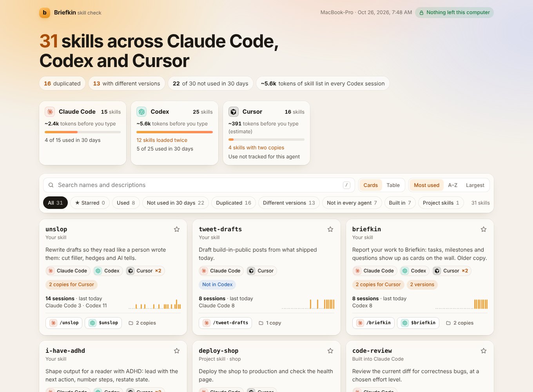The height and width of the screenshot is (392, 533).
Task: Star the briefkin skill card
Action: coord(484,229)
